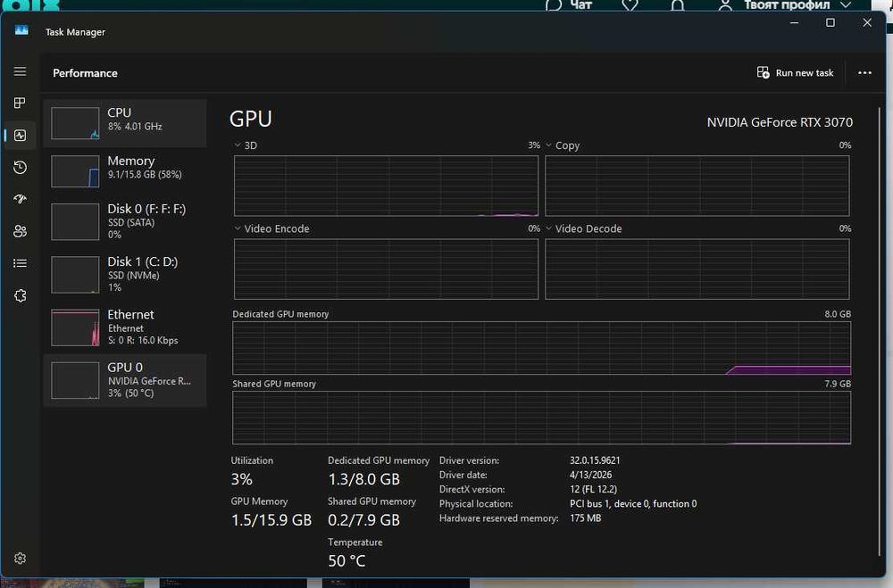Open Task Manager settings gear

pos(20,559)
